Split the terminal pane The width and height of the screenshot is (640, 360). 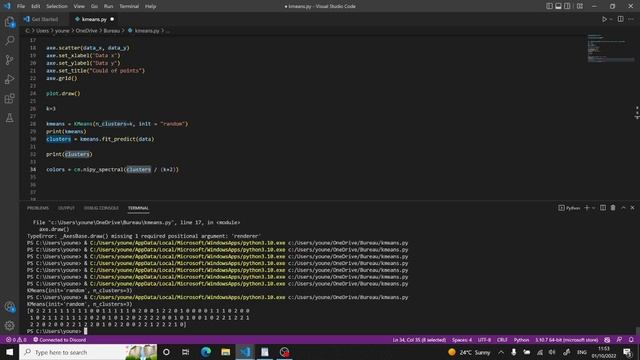603,208
